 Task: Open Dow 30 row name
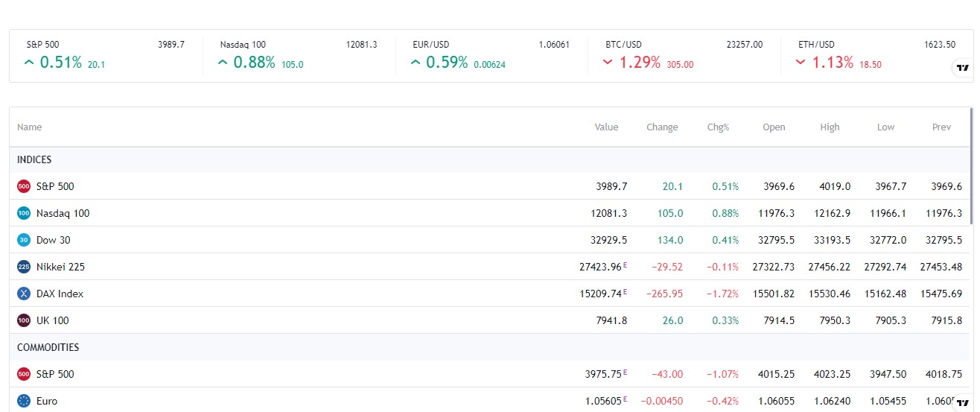tap(54, 240)
